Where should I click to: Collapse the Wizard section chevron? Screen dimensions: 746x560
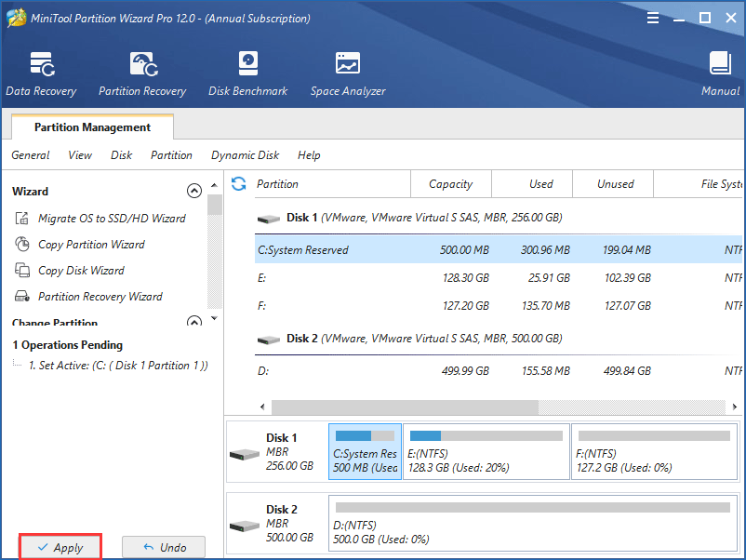coord(194,191)
